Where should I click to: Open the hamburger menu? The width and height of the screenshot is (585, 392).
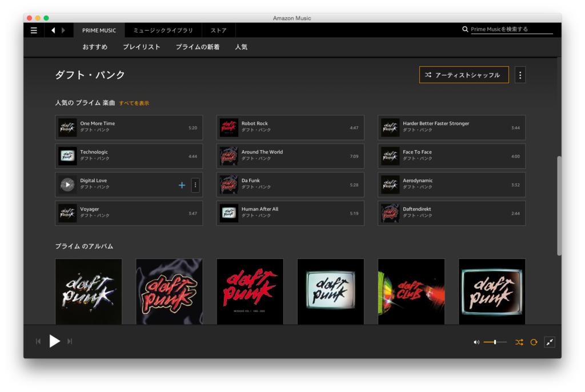point(34,31)
